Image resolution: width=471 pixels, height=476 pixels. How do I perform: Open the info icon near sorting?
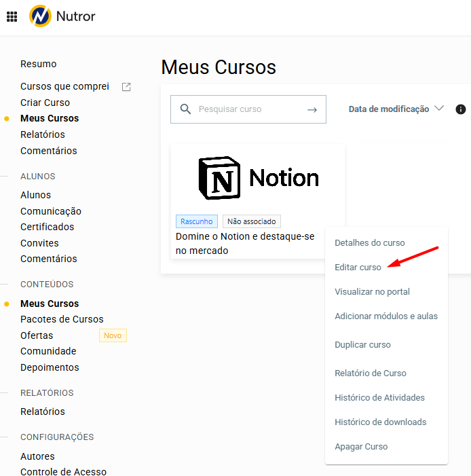coord(460,109)
